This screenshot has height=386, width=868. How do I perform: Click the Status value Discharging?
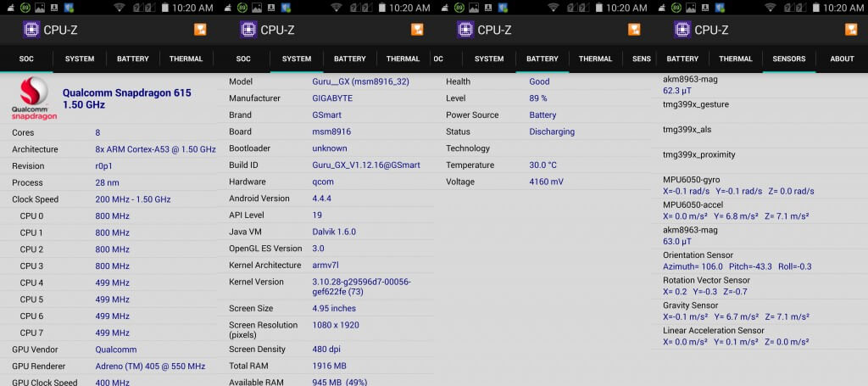click(x=552, y=131)
